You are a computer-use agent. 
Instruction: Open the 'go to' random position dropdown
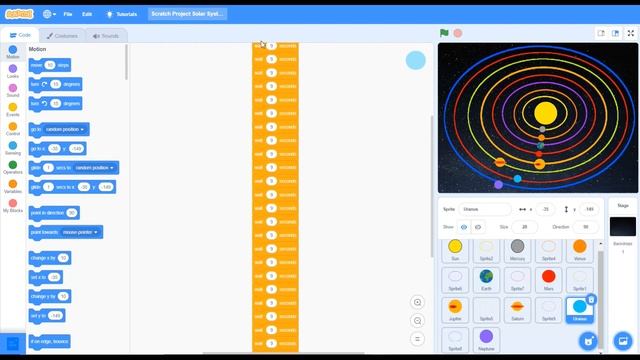click(64, 129)
